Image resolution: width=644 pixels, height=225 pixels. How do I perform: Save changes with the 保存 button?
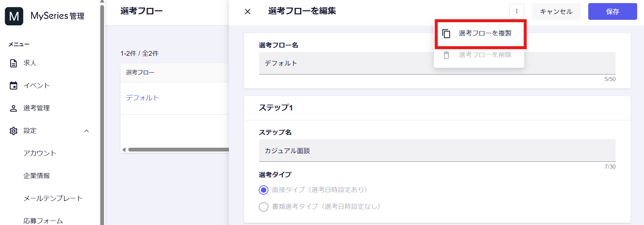coord(612,11)
